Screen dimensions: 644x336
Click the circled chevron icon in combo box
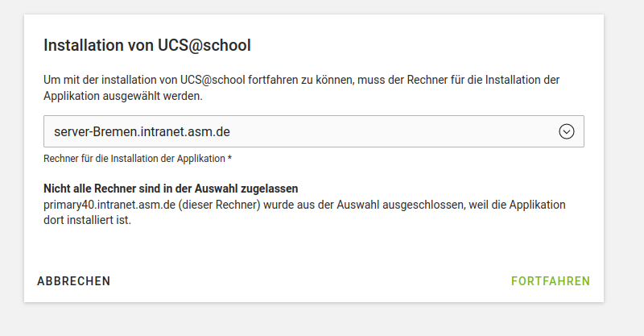coord(566,131)
